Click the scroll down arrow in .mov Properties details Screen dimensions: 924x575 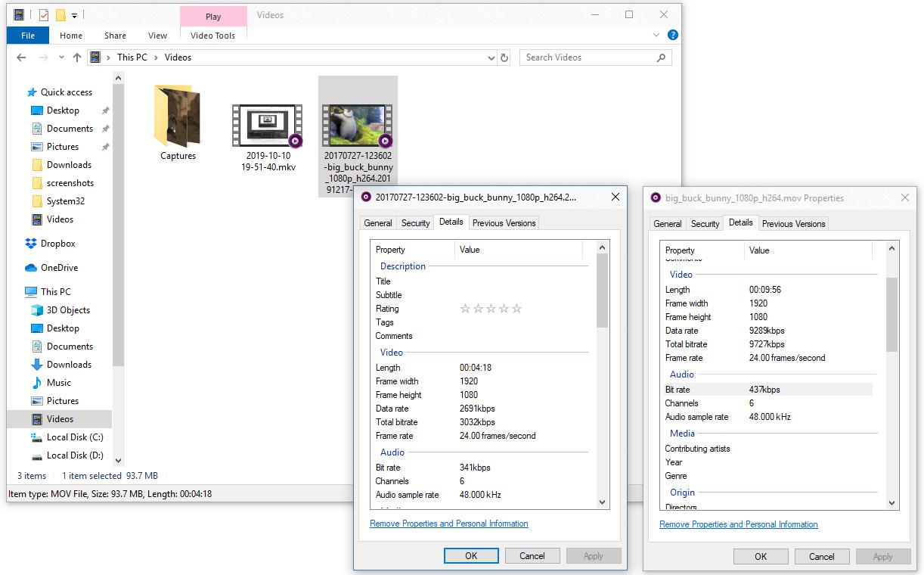891,502
